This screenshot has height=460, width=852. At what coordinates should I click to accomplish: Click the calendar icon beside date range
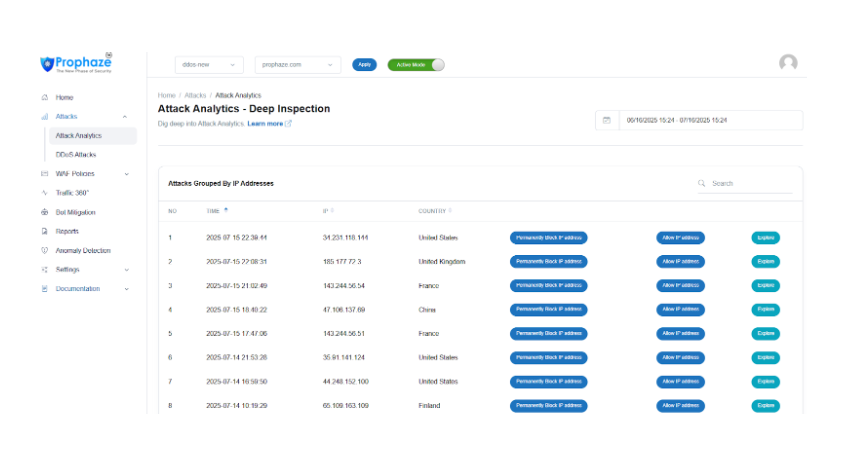pyautogui.click(x=606, y=120)
